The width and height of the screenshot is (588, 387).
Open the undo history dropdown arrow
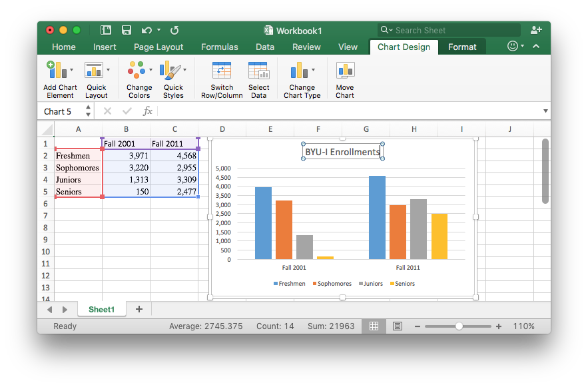[x=158, y=30]
